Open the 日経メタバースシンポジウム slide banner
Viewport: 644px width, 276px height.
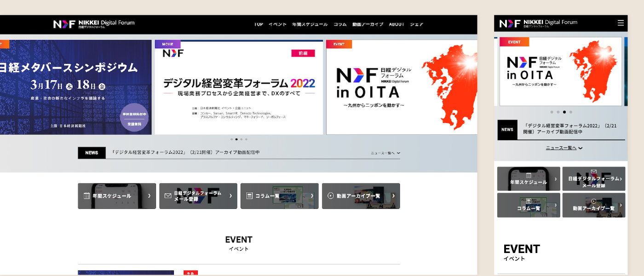click(75, 87)
